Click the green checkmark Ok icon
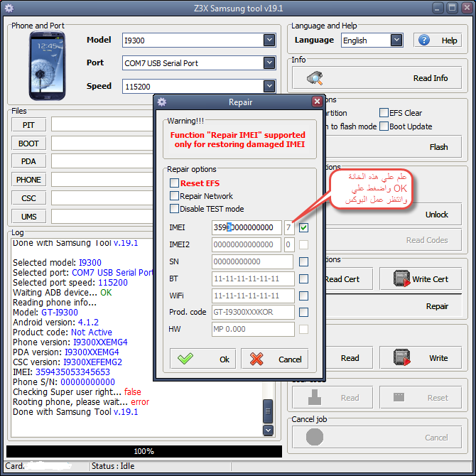The image size is (476, 476). [185, 359]
